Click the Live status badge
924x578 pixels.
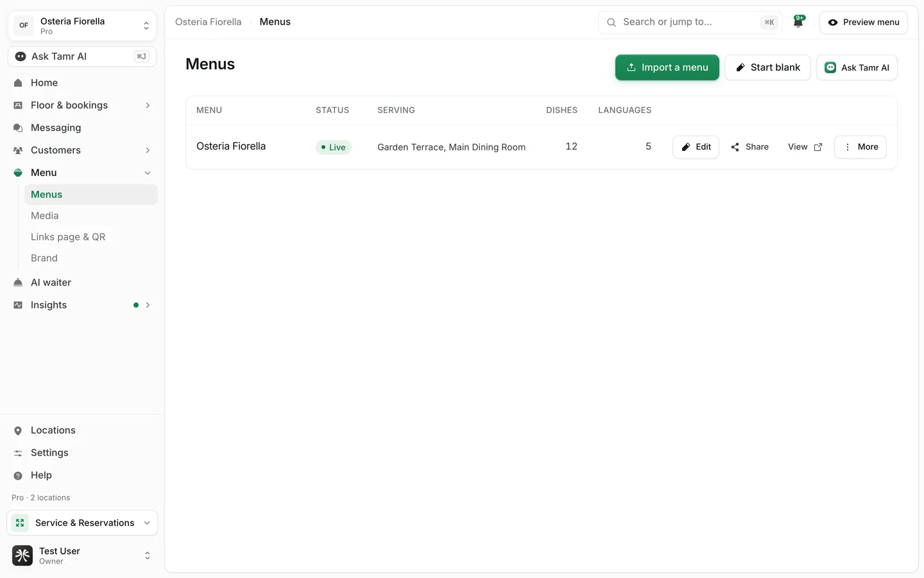(334, 147)
